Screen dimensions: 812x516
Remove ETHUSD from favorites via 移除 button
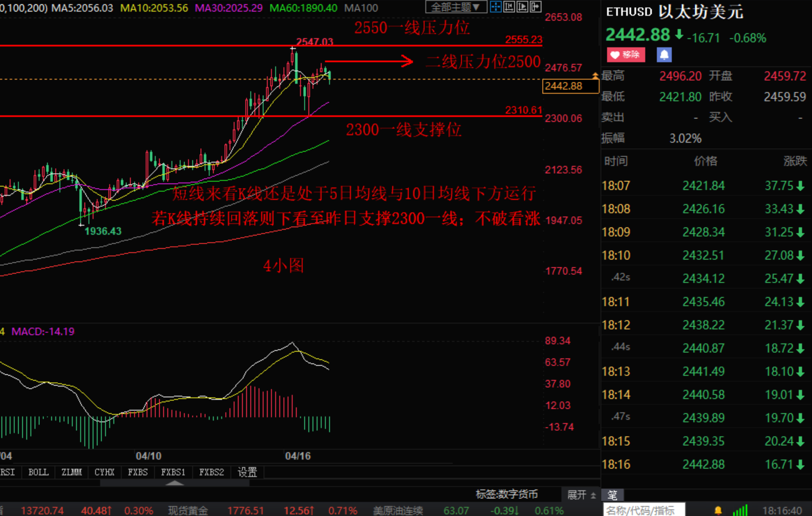tap(626, 55)
